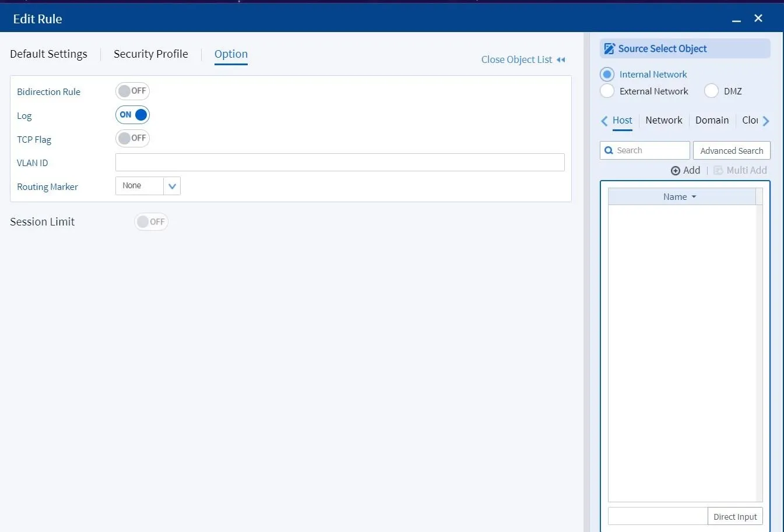Select the partially shown Clou object tab
This screenshot has height=532, width=784.
750,121
